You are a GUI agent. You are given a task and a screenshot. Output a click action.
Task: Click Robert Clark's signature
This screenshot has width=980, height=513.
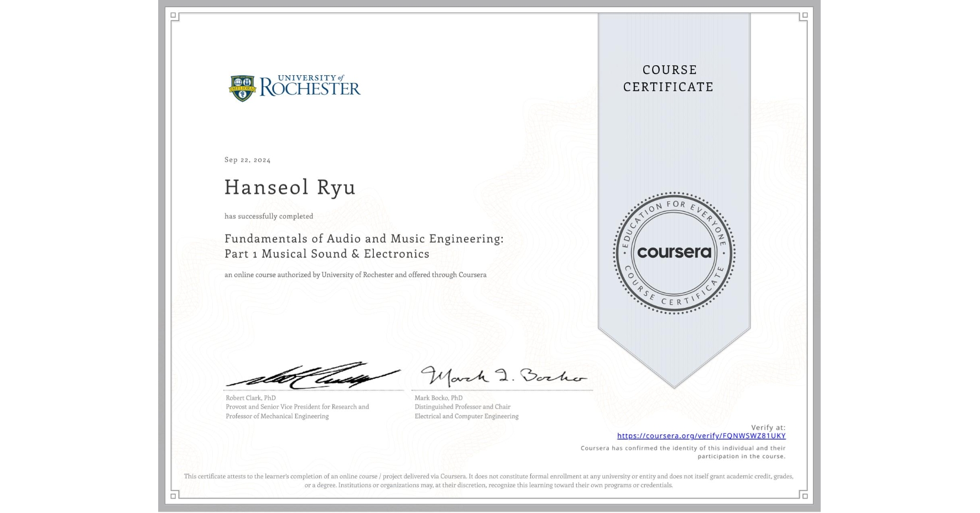312,376
